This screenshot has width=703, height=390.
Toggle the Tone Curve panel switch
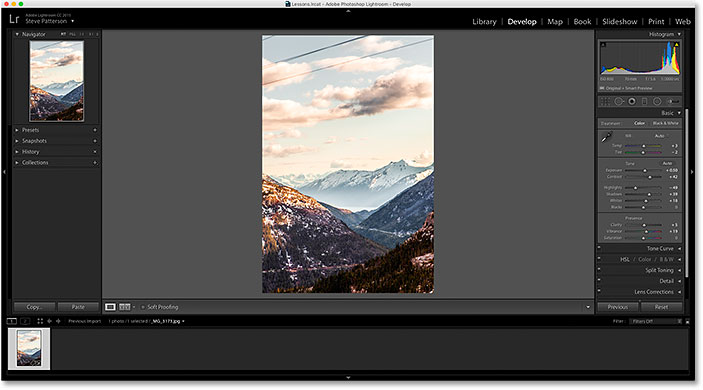pos(599,247)
